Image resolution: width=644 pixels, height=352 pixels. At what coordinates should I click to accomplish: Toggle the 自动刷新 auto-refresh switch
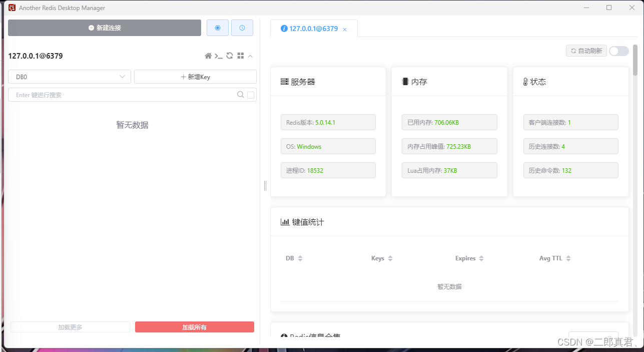click(x=619, y=51)
